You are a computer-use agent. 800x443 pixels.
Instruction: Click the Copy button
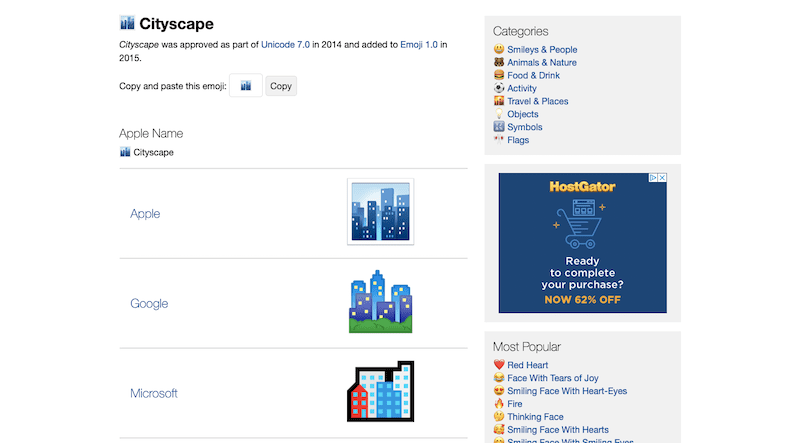pyautogui.click(x=281, y=86)
